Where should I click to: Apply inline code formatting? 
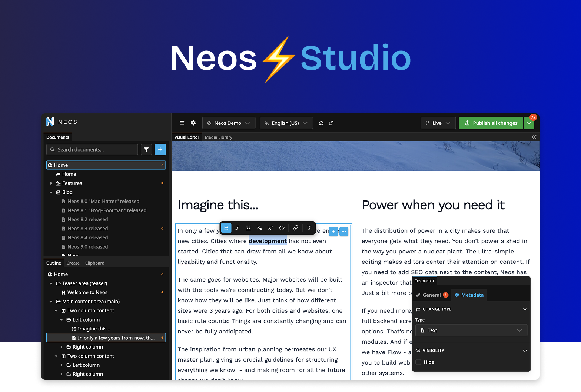(x=282, y=228)
